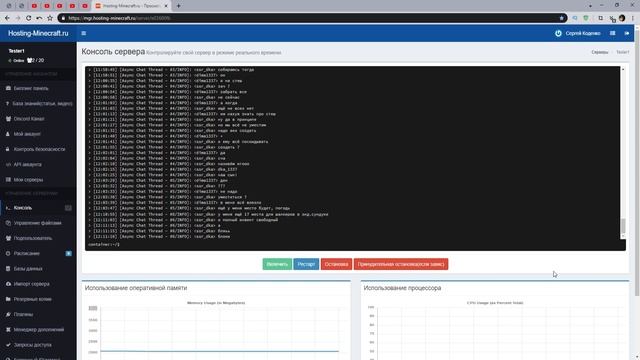The width and height of the screenshot is (640, 360).
Task: Click into the console command input line
Action: 355,244
